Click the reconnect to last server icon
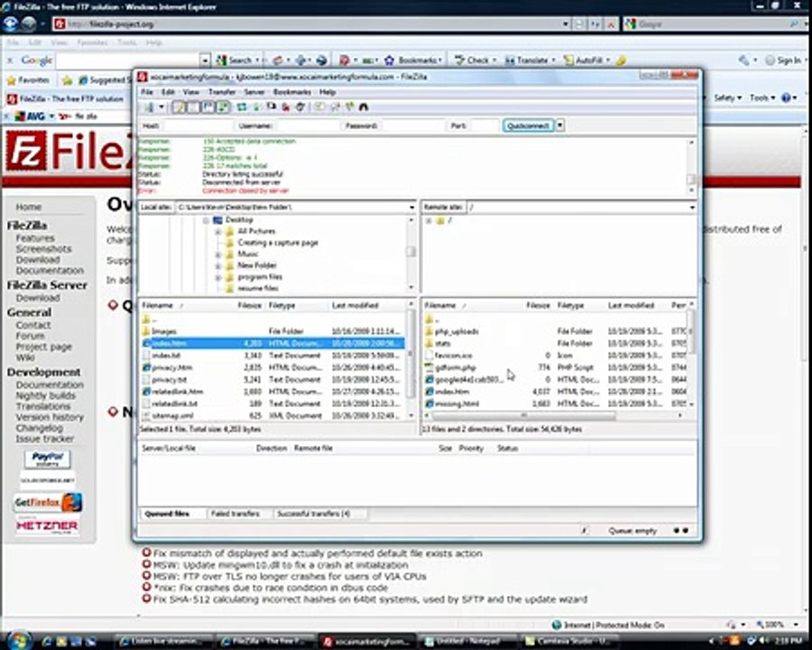 (300, 107)
